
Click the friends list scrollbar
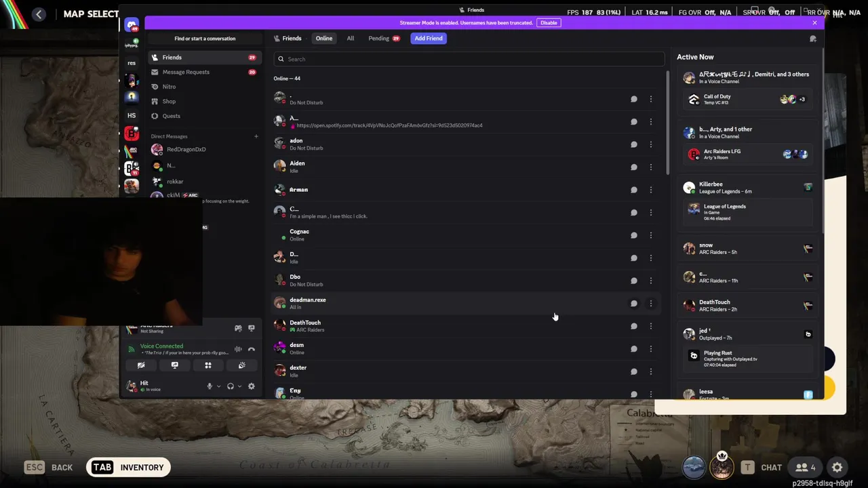[x=668, y=122]
